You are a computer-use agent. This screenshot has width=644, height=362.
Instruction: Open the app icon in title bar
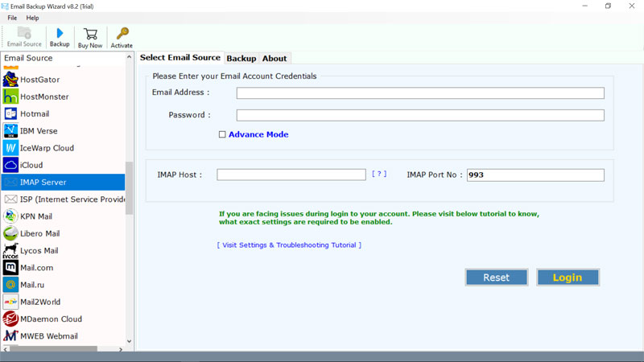[5, 6]
